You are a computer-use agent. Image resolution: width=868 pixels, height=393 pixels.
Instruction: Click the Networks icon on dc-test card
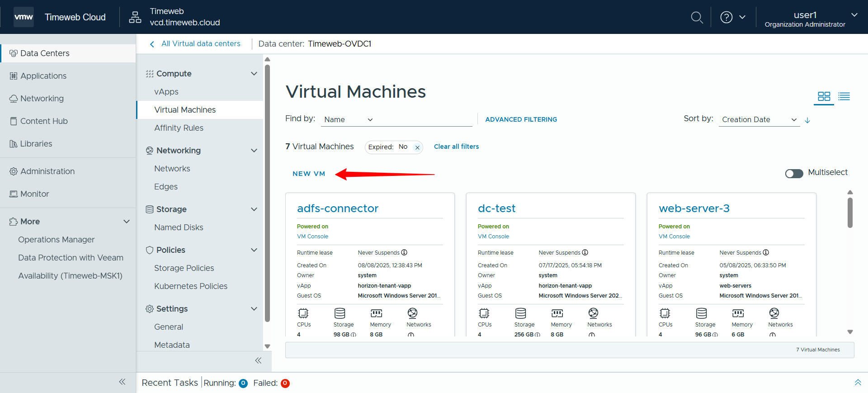click(593, 313)
